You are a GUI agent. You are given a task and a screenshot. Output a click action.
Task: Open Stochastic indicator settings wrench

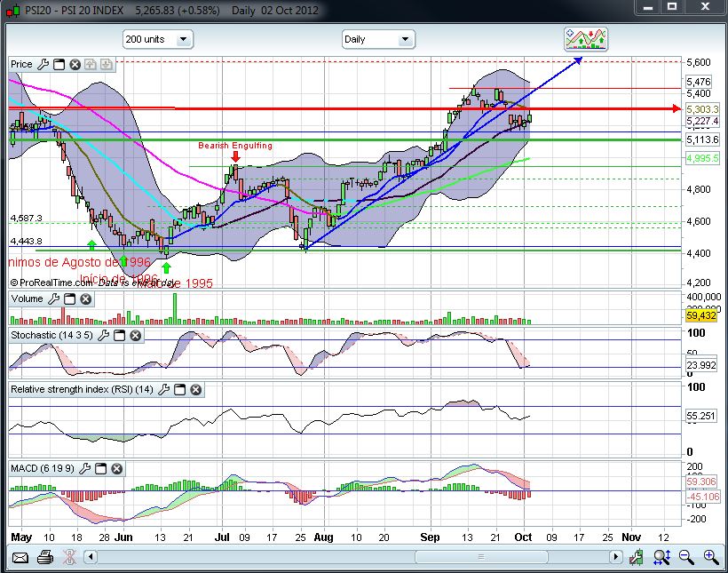point(103,336)
